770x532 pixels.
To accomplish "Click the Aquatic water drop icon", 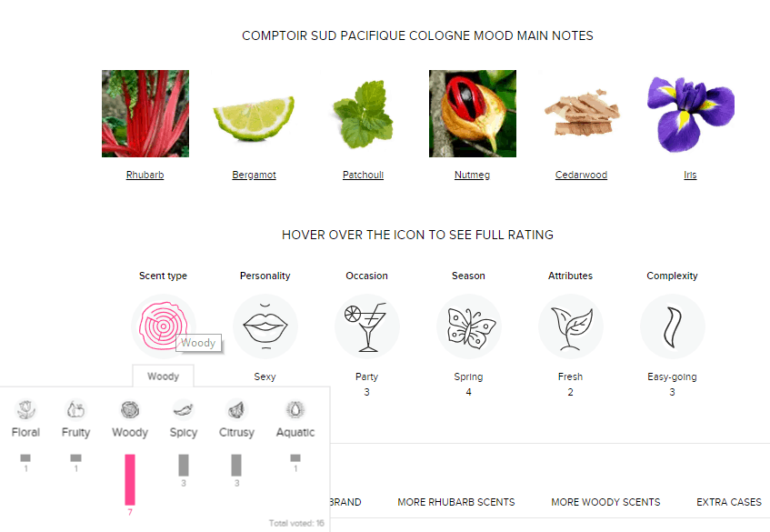I will [x=295, y=409].
